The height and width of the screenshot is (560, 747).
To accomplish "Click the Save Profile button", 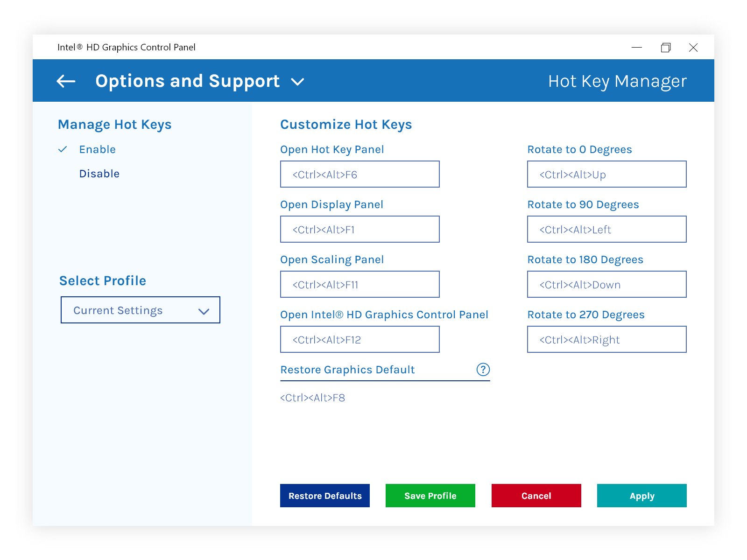I will (x=430, y=496).
